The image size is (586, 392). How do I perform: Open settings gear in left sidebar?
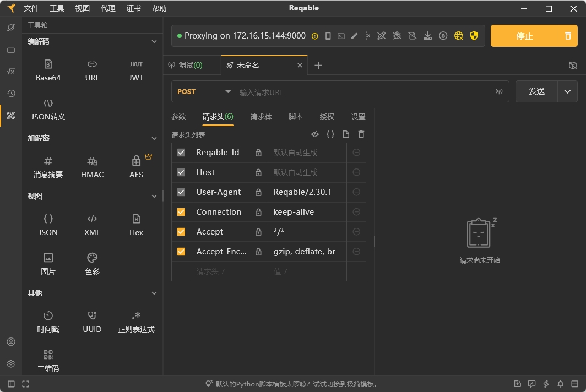11,363
